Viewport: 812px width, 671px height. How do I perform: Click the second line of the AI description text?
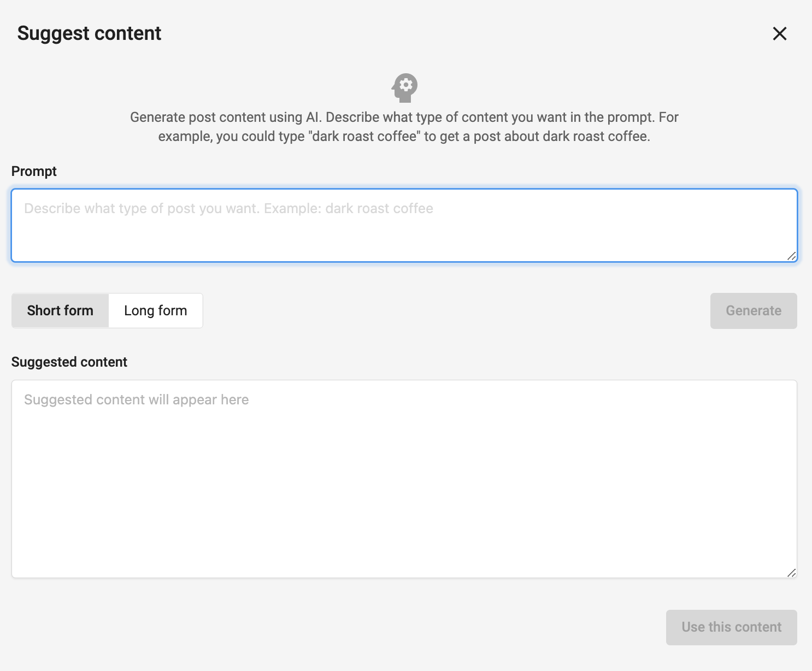[x=404, y=136]
